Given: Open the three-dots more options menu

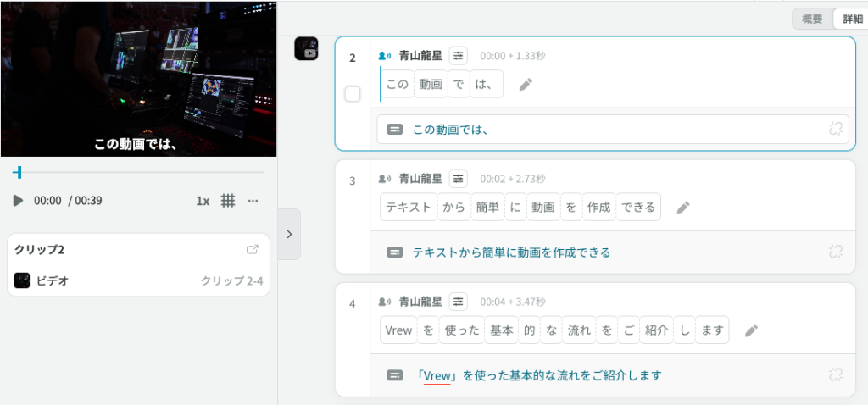Looking at the screenshot, I should coord(253,201).
